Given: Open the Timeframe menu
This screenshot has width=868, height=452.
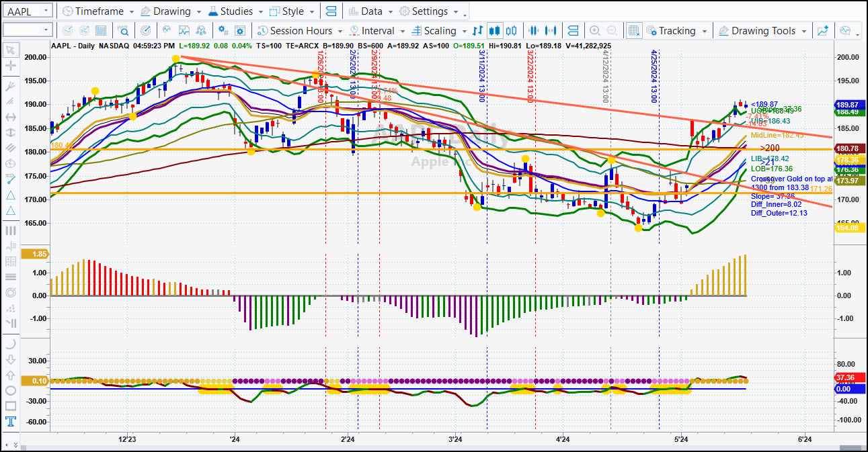Looking at the screenshot, I should [97, 11].
